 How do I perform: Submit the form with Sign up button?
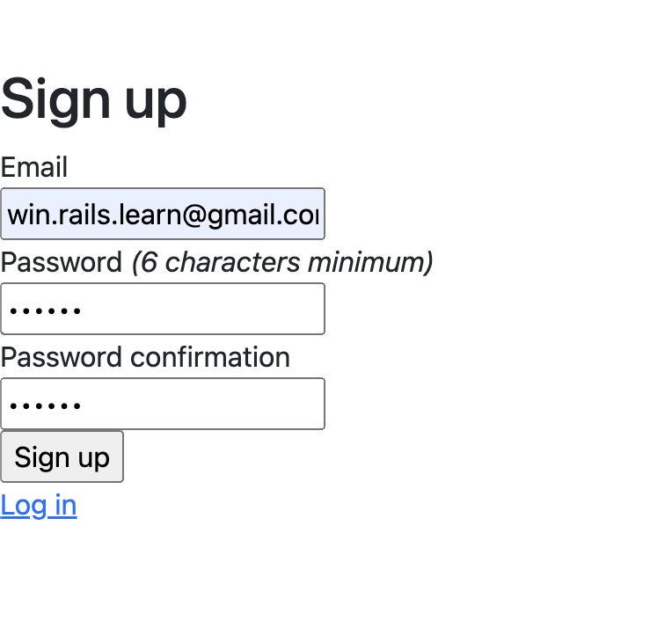62,456
